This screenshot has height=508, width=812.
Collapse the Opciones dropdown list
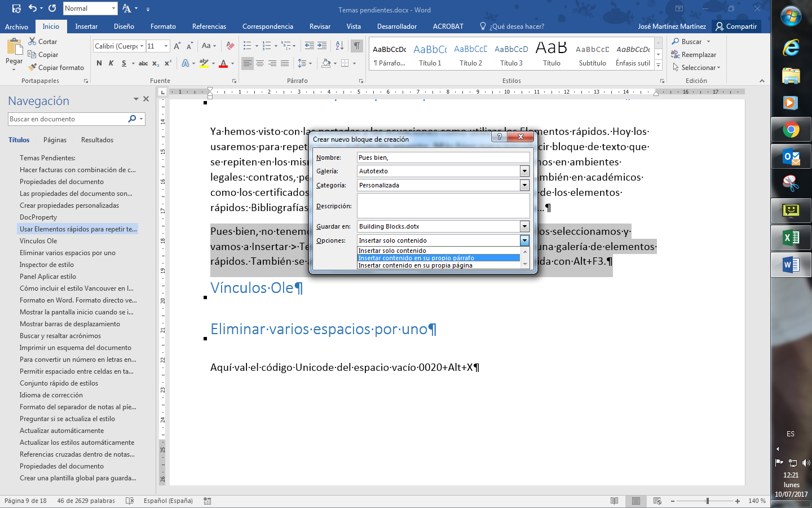point(524,240)
